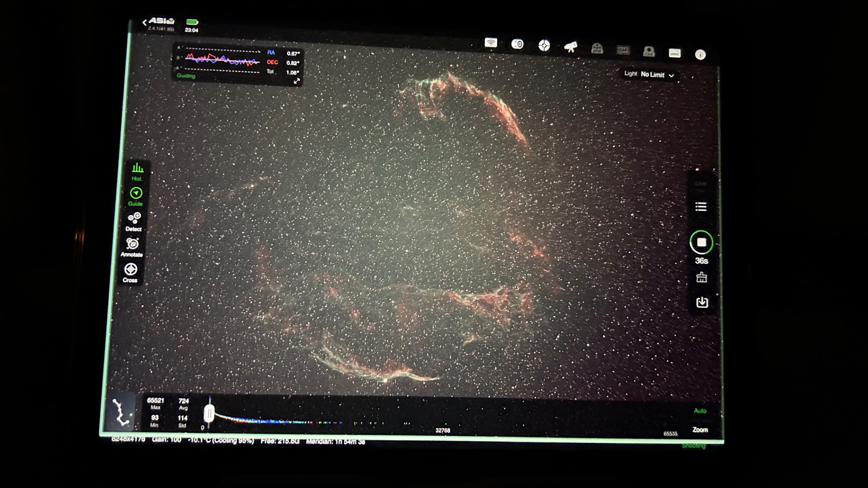Open the Annotate tool

coord(132,247)
